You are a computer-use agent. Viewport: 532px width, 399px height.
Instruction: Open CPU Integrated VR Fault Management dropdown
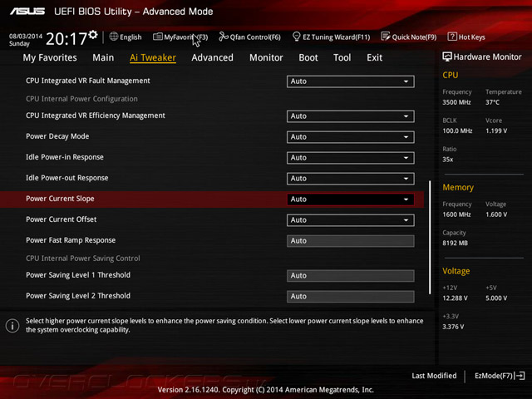(351, 81)
